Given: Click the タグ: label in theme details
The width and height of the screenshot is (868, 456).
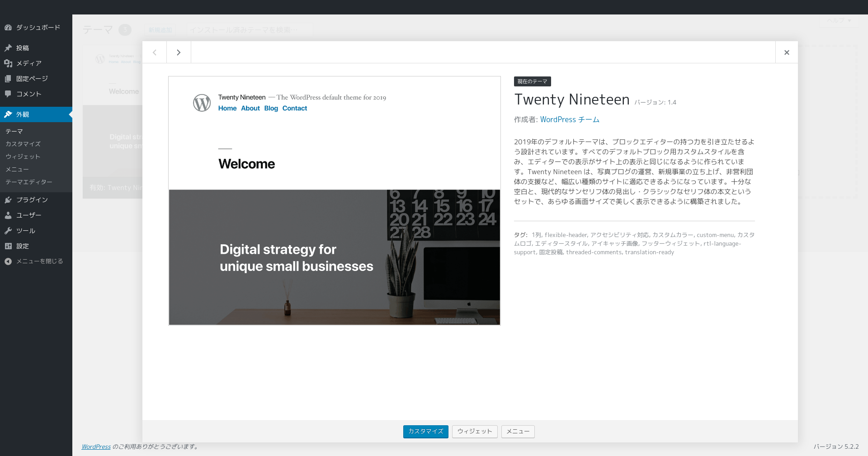Looking at the screenshot, I should 521,235.
